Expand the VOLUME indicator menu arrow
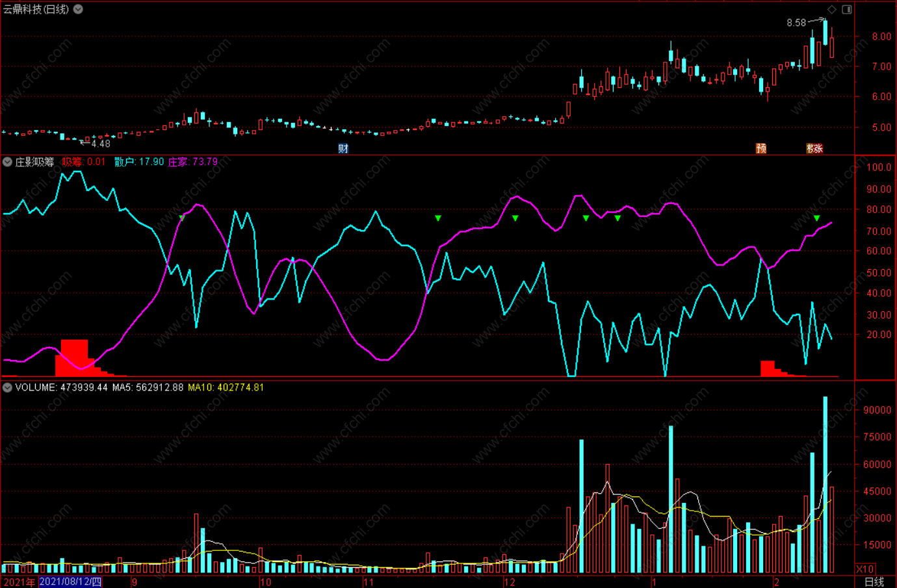 tap(7, 387)
